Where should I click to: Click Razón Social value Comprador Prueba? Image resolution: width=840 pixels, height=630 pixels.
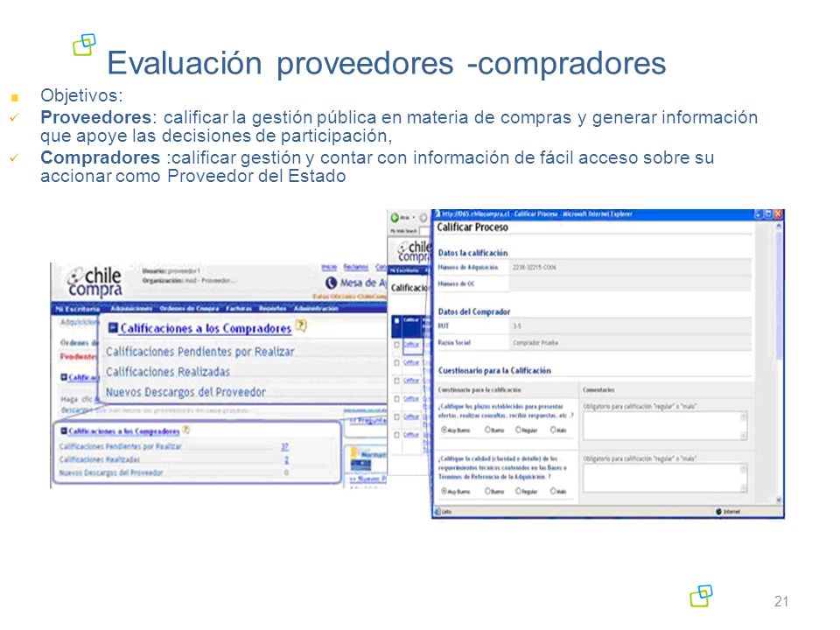[535, 343]
